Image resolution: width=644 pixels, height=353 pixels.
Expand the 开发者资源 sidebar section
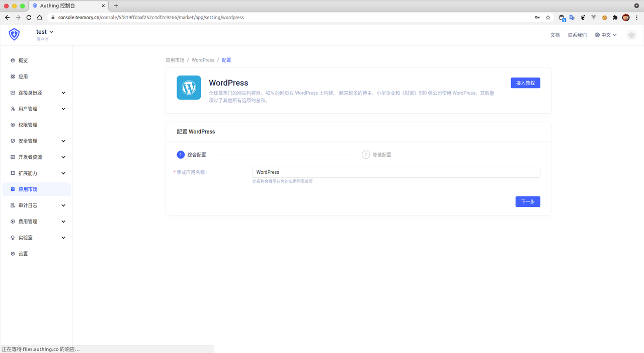[x=36, y=157]
